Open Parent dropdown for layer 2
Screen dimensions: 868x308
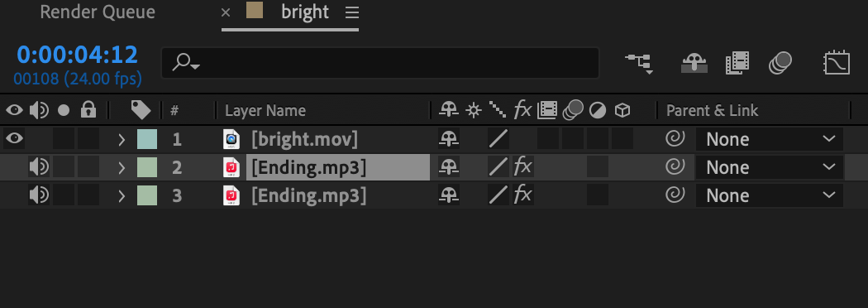[x=770, y=167]
